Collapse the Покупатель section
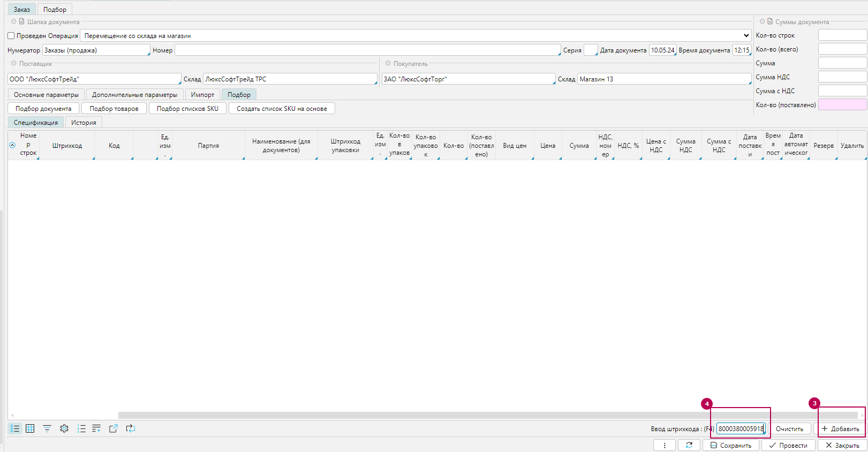 [388, 64]
